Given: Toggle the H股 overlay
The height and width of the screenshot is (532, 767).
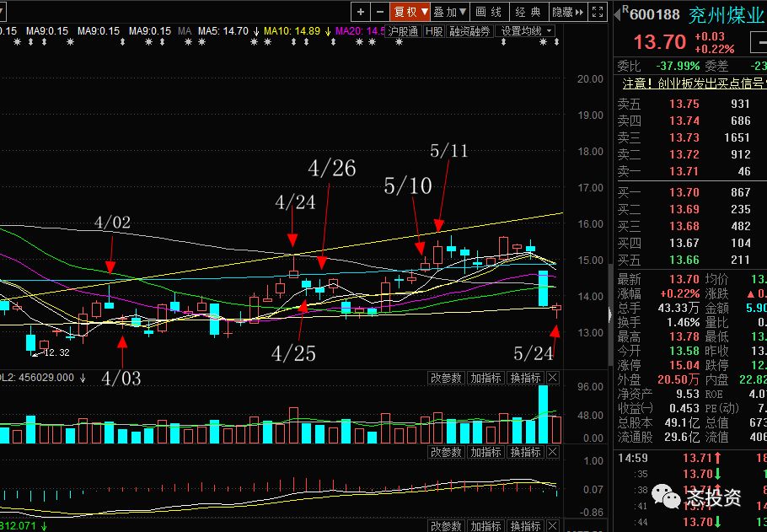Looking at the screenshot, I should pyautogui.click(x=434, y=31).
